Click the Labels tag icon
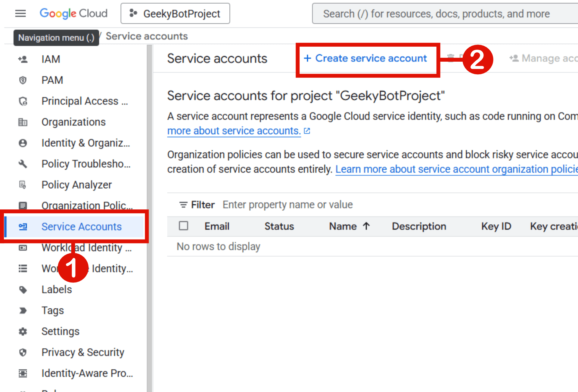The width and height of the screenshot is (578, 392). coord(23,289)
